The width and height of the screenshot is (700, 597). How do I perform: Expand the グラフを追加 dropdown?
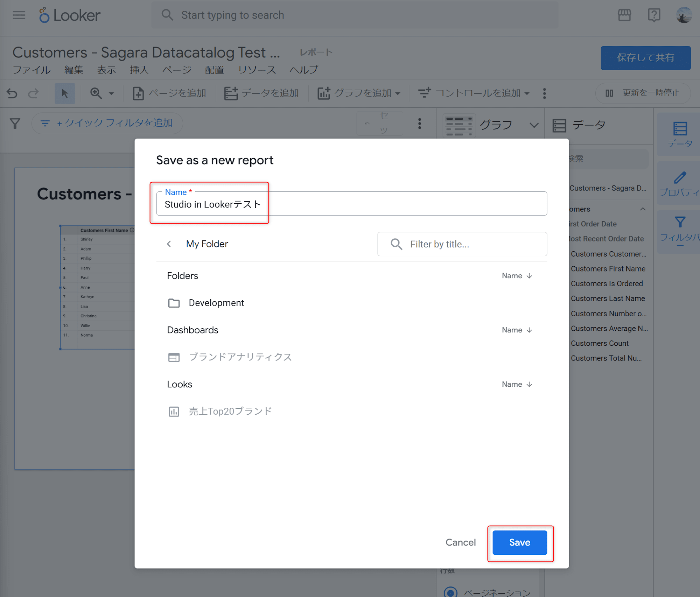click(x=398, y=93)
